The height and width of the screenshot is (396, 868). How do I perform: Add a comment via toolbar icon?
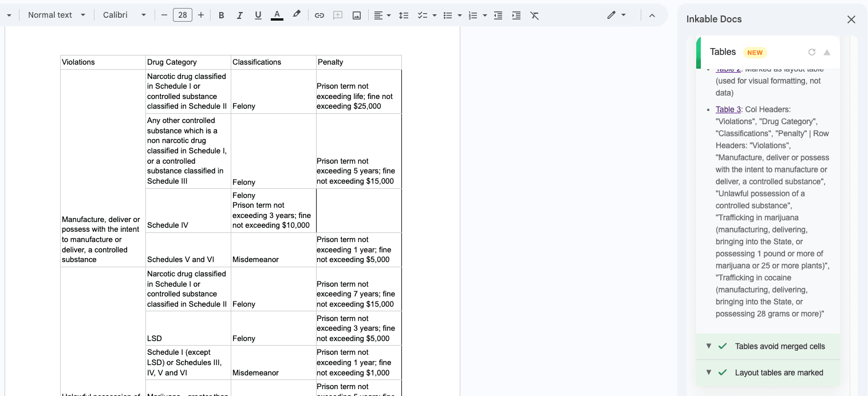click(x=337, y=15)
